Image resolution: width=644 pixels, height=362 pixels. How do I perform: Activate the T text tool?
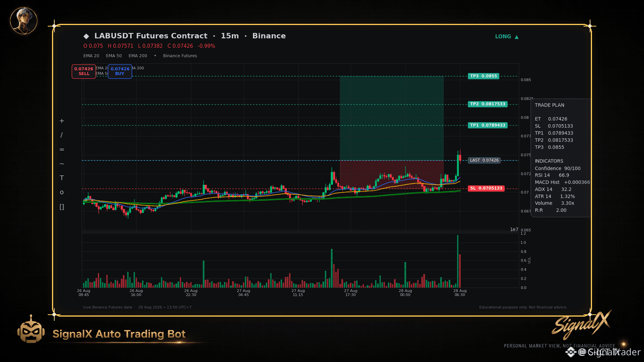coord(62,178)
